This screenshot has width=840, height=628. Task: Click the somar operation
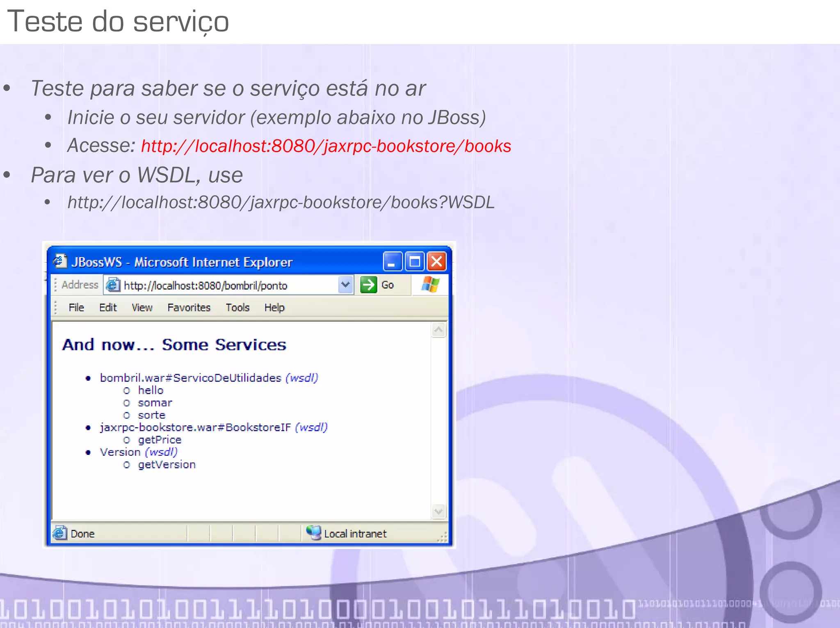click(155, 403)
